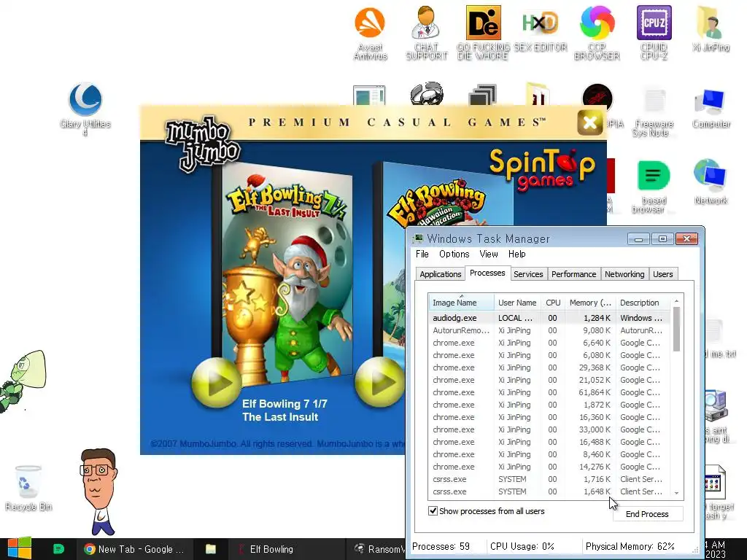The width and height of the screenshot is (747, 560).
Task: Select chrome.exe using 61,864 K memory
Action: point(549,392)
